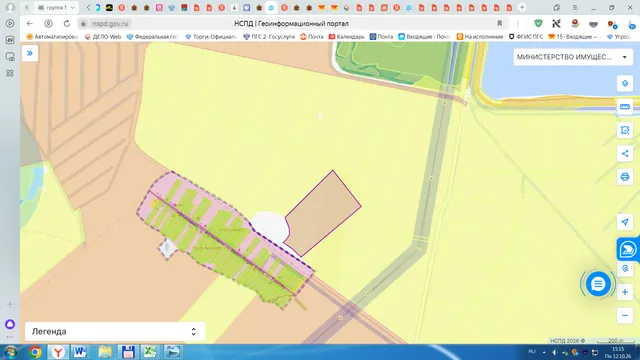Open the Торги: Официаль... bookmark
640x360 pixels.
pyautogui.click(x=211, y=37)
